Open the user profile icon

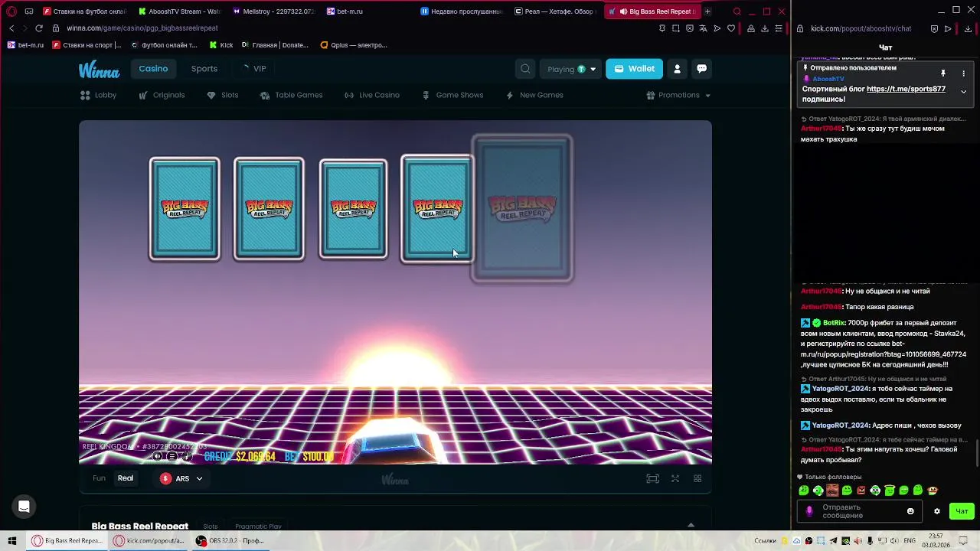click(677, 69)
